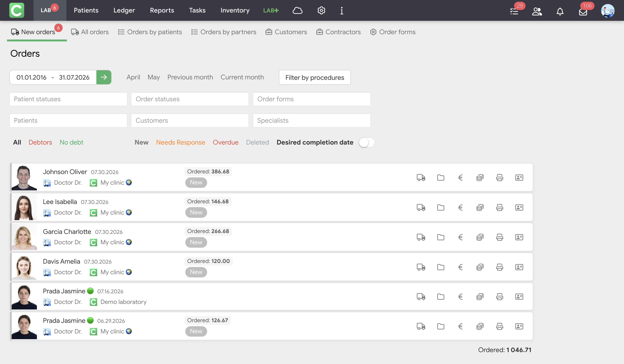
Task: Open Specialists filter dropdown
Action: pos(312,120)
